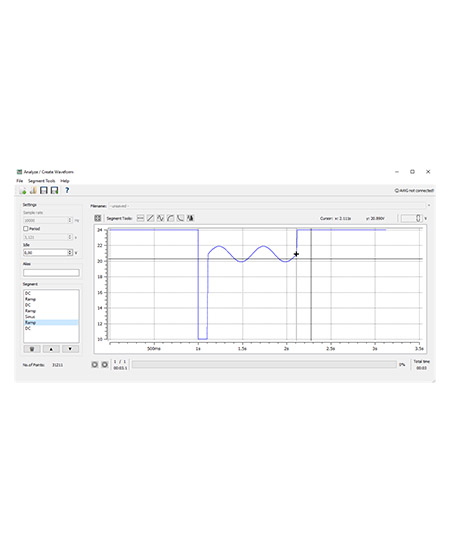Screen dimensions: 450x550
Task: Click the zoom-to-fit icon left of Segment Tools
Action: point(98,218)
